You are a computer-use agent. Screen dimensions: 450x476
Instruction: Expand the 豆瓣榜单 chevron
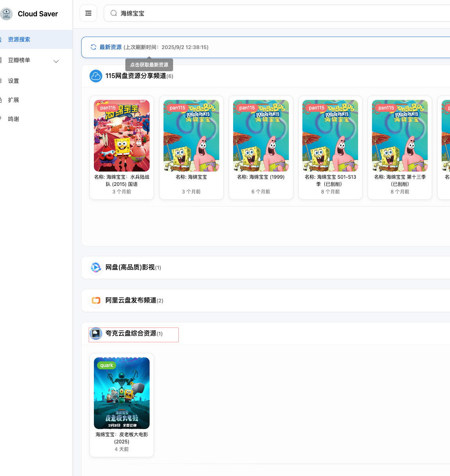56,61
